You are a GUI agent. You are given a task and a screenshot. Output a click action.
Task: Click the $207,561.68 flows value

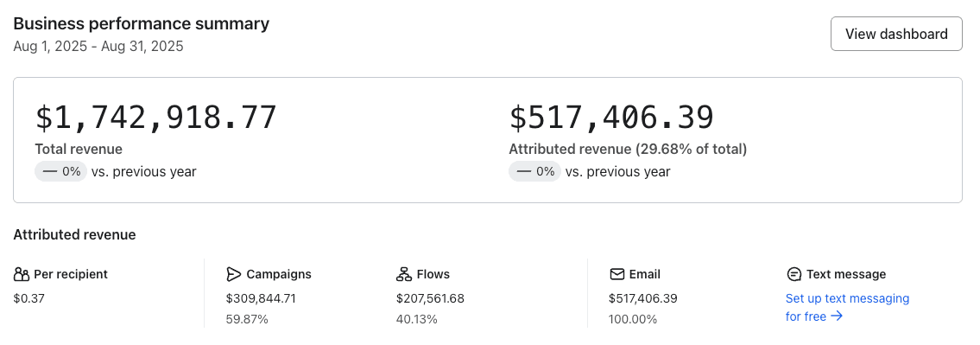(x=430, y=298)
